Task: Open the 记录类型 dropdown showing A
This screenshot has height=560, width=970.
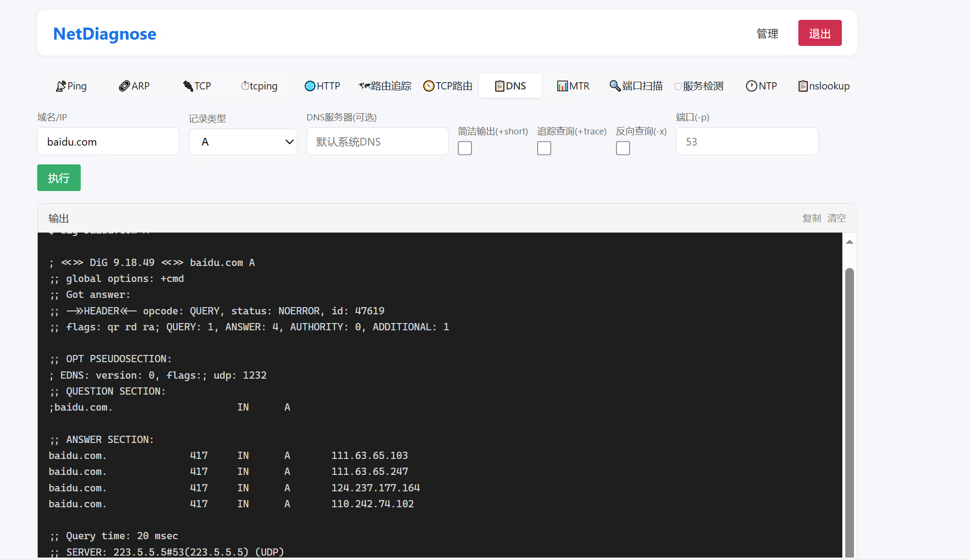Action: pyautogui.click(x=243, y=142)
